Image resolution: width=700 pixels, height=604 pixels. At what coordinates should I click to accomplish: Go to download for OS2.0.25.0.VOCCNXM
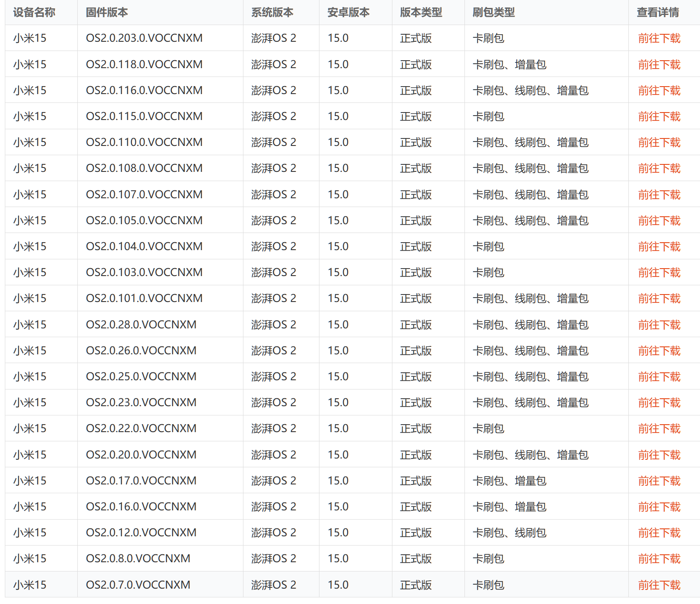tap(659, 377)
